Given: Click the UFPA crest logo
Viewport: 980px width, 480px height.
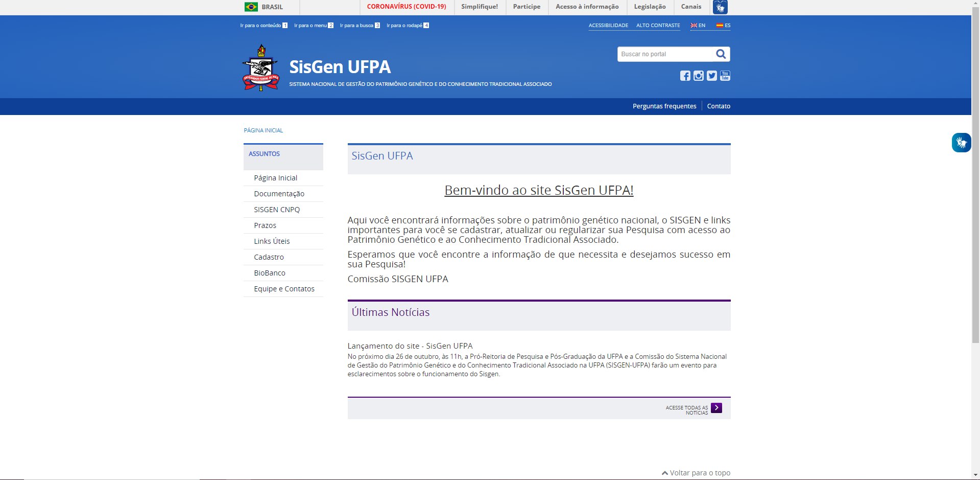Looking at the screenshot, I should coord(261,68).
